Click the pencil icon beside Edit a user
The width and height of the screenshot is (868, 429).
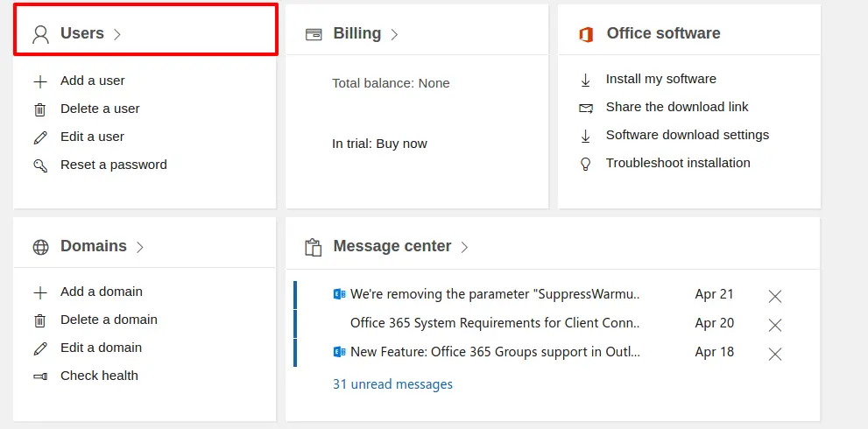point(40,137)
